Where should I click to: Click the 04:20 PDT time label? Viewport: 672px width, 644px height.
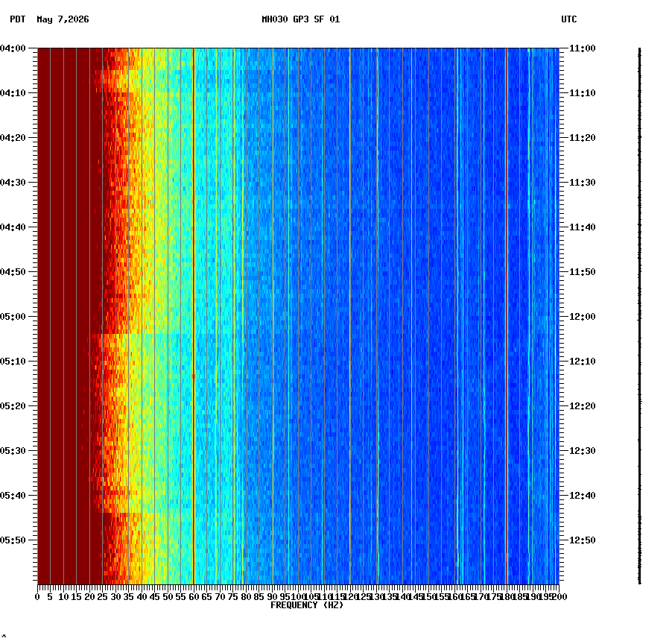coord(13,138)
